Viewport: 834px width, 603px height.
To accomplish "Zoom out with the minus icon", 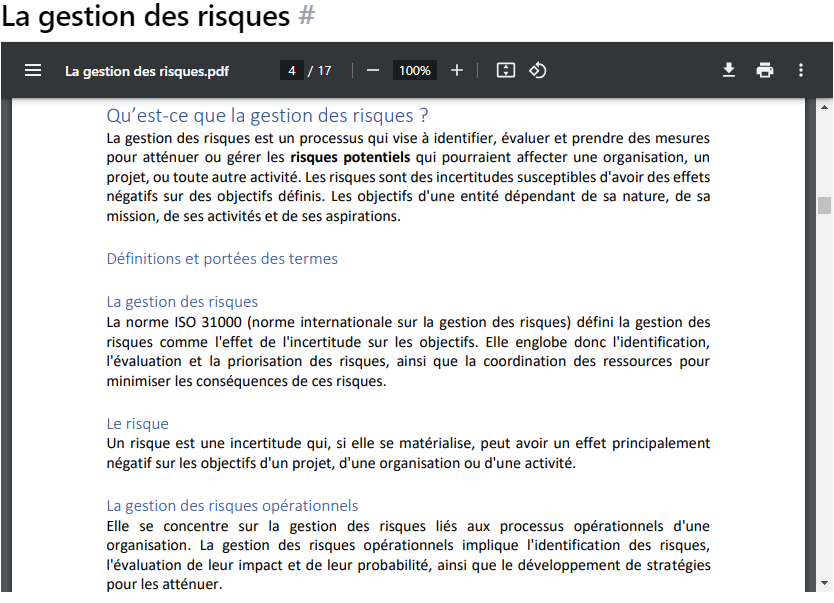I will coord(373,70).
